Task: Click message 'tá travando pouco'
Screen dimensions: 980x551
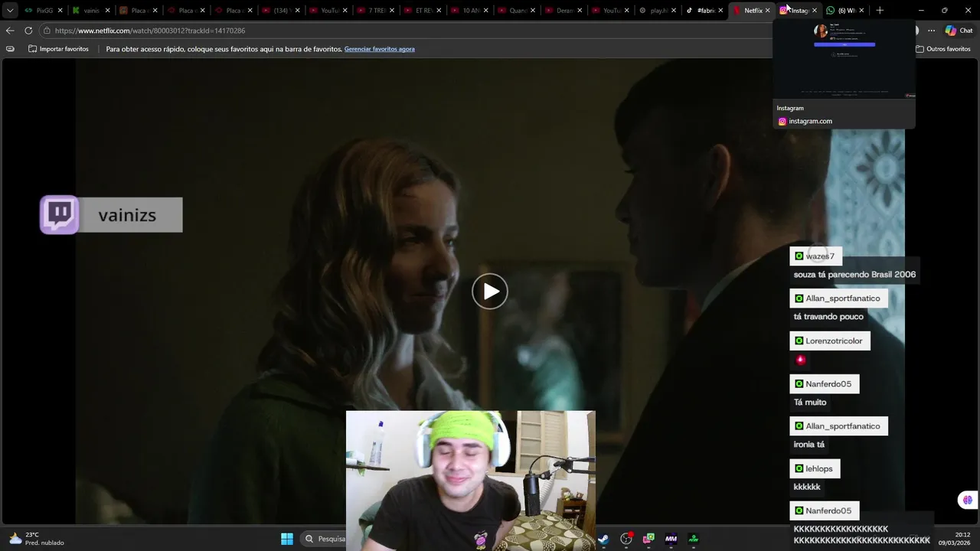Action: coord(828,317)
